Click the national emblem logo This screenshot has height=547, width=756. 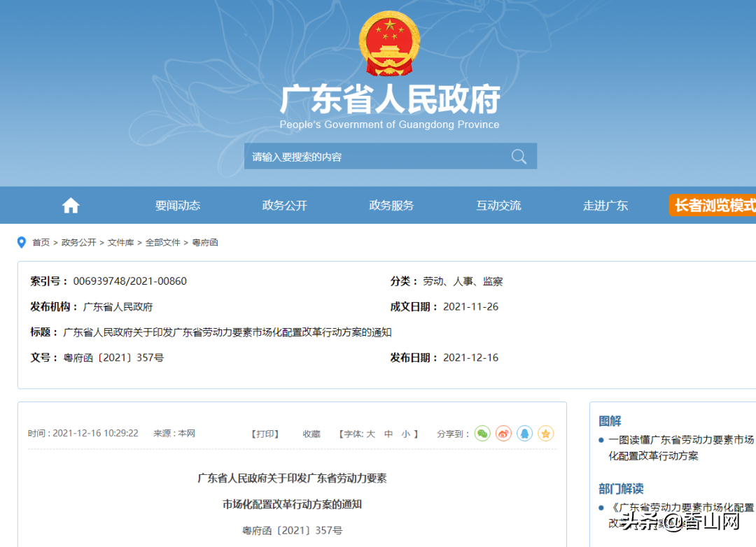coord(390,44)
